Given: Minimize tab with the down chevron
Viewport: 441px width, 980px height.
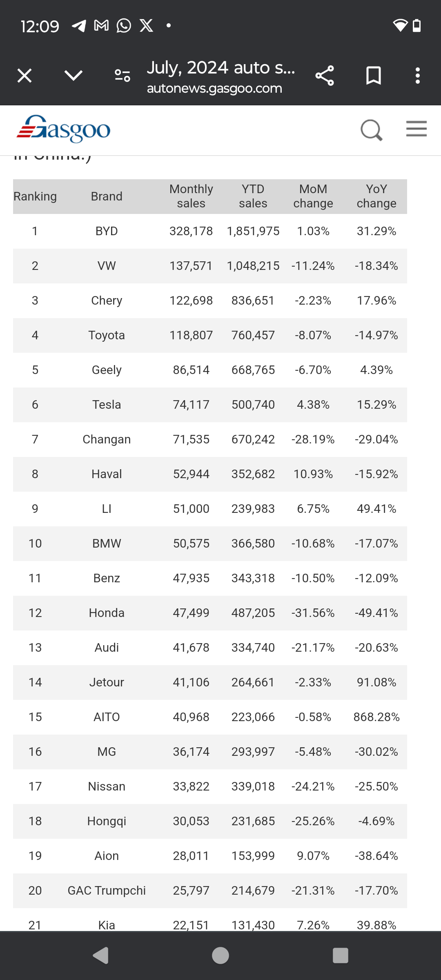Looking at the screenshot, I should point(73,76).
